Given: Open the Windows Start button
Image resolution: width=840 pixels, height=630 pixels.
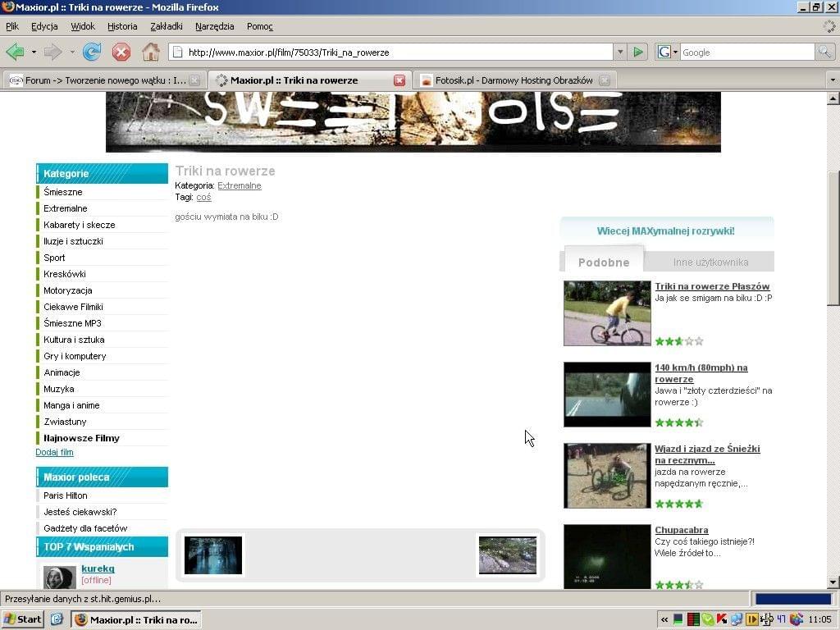Looking at the screenshot, I should (x=22, y=619).
